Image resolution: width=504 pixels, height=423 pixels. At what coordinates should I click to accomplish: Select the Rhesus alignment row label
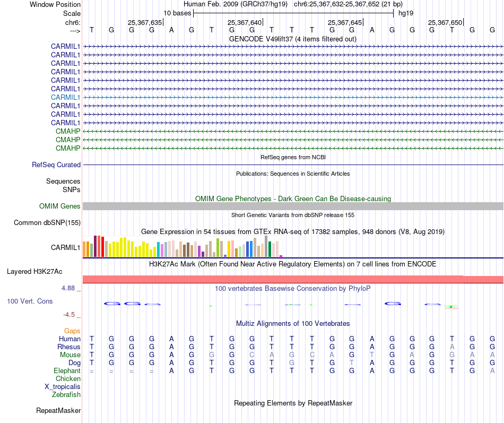(x=69, y=347)
